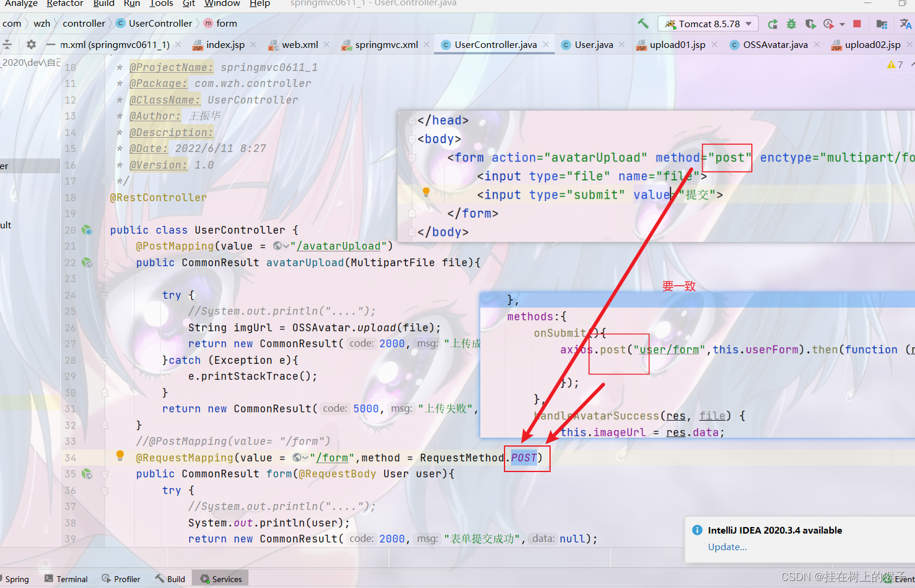This screenshot has height=588, width=915.
Task: Open the Project Structure icon
Action: [882, 24]
